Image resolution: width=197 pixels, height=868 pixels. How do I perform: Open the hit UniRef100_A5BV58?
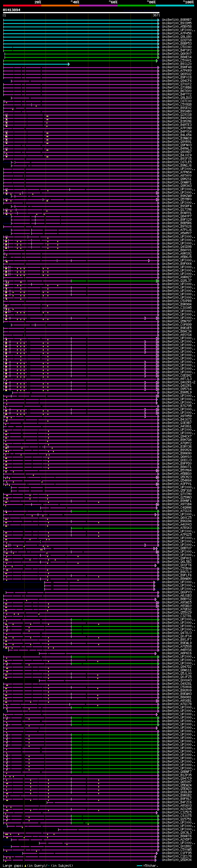tap(177, 27)
